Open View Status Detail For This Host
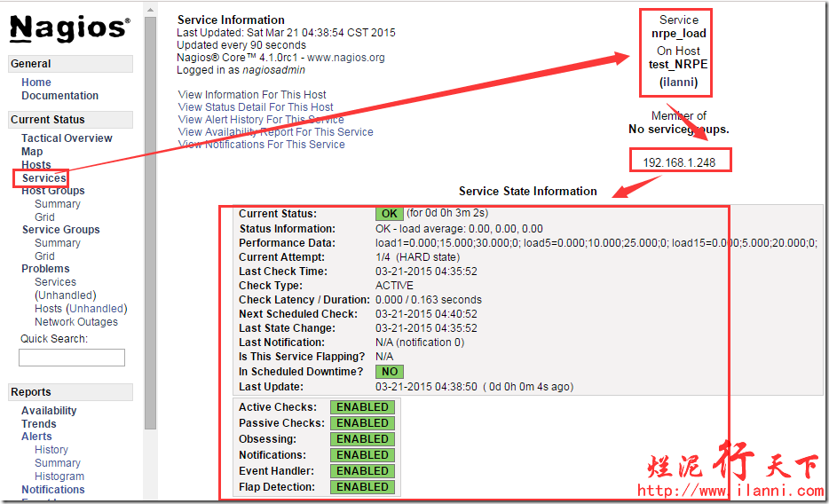This screenshot has height=504, width=829. click(256, 106)
